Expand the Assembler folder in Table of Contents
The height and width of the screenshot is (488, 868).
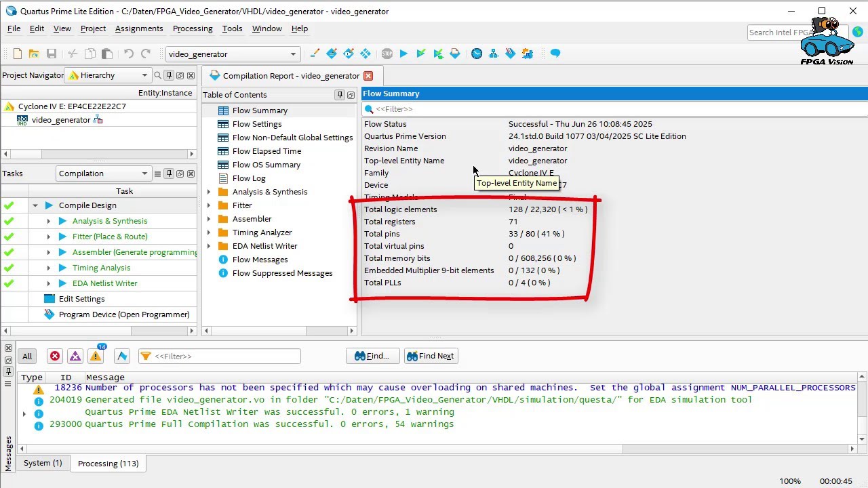click(x=209, y=219)
